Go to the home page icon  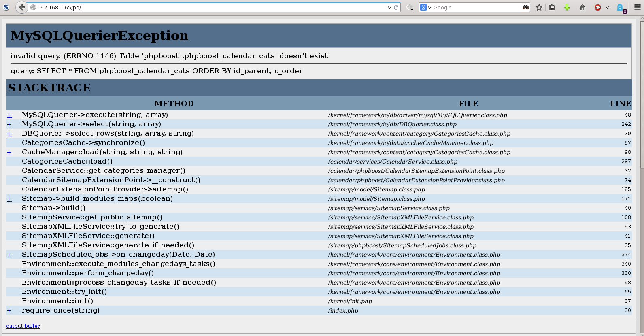pos(582,7)
